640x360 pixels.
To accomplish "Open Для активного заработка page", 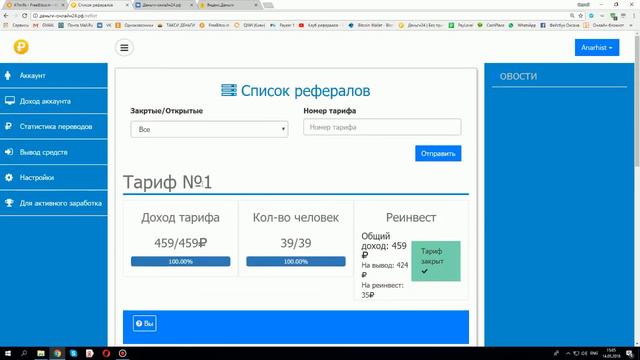I will click(x=53, y=203).
